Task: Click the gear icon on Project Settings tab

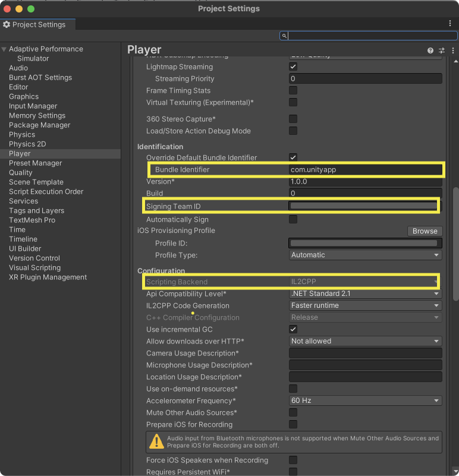Action: (7, 24)
